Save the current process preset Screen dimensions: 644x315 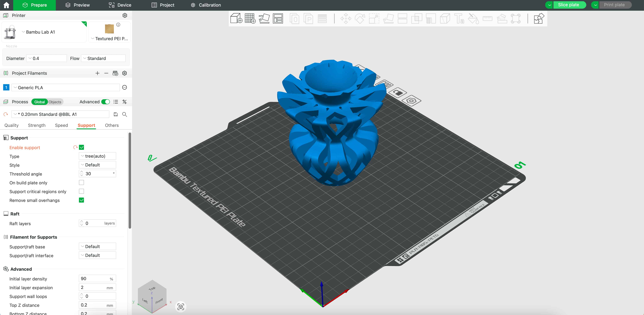pos(116,114)
